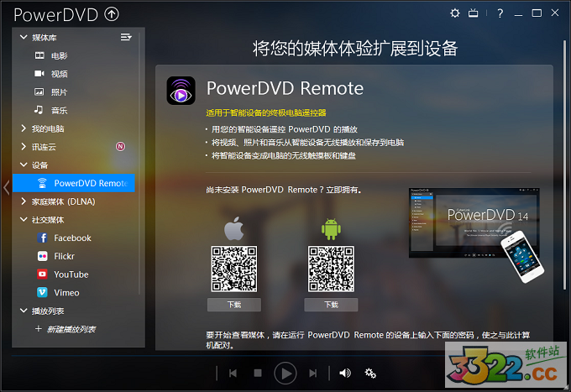The height and width of the screenshot is (392, 571).
Task: Click the 电影 film icon
Action: coord(39,55)
